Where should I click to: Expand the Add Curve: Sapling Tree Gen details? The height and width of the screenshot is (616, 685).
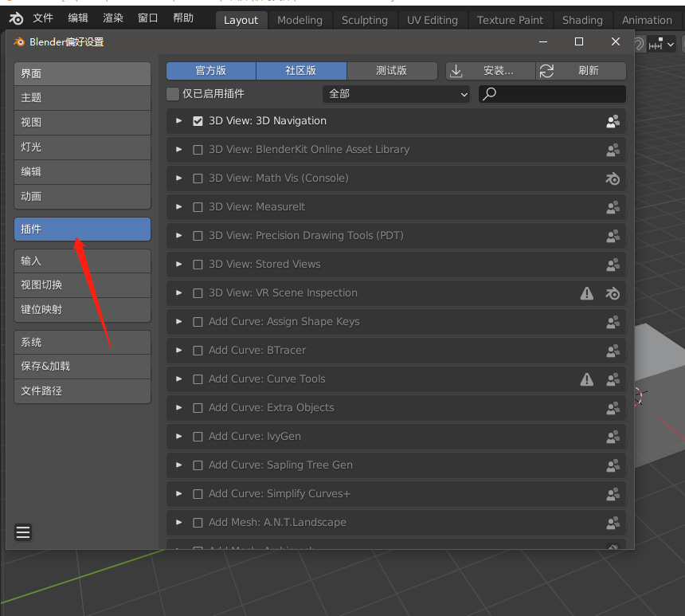[x=178, y=465]
